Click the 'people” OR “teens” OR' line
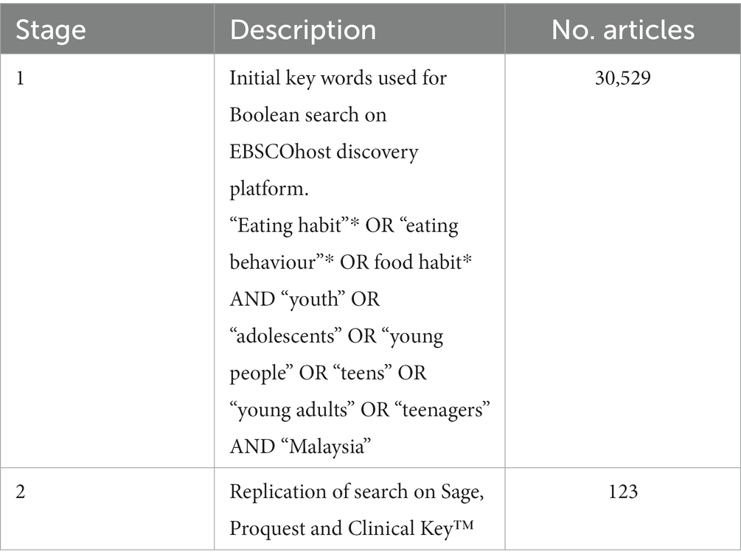741x560 pixels. pos(328,374)
